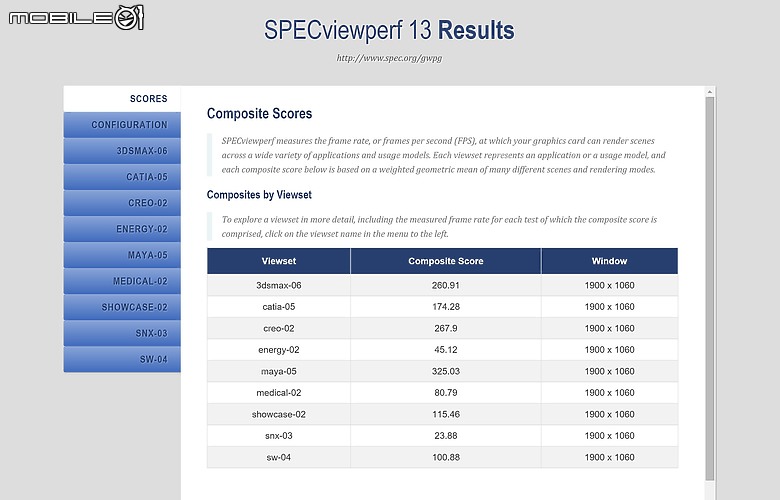The width and height of the screenshot is (780, 500).
Task: Click the showcase-02 table cell
Action: click(279, 414)
